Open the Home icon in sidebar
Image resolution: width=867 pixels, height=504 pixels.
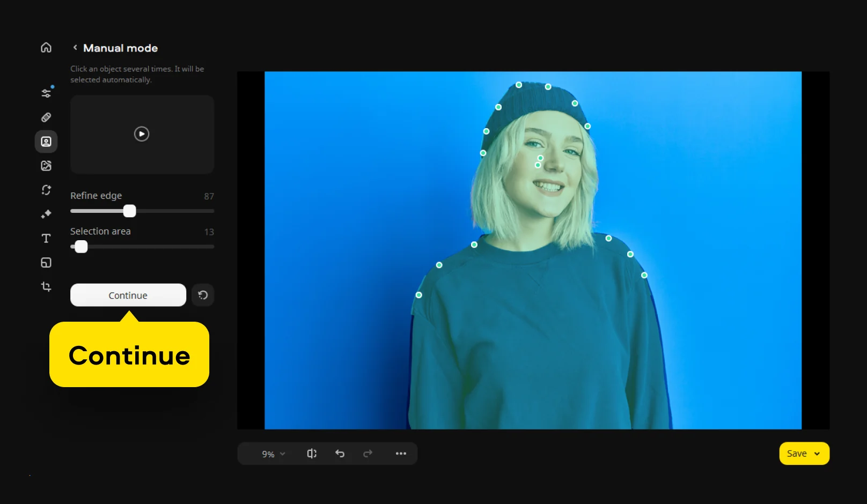pyautogui.click(x=46, y=48)
